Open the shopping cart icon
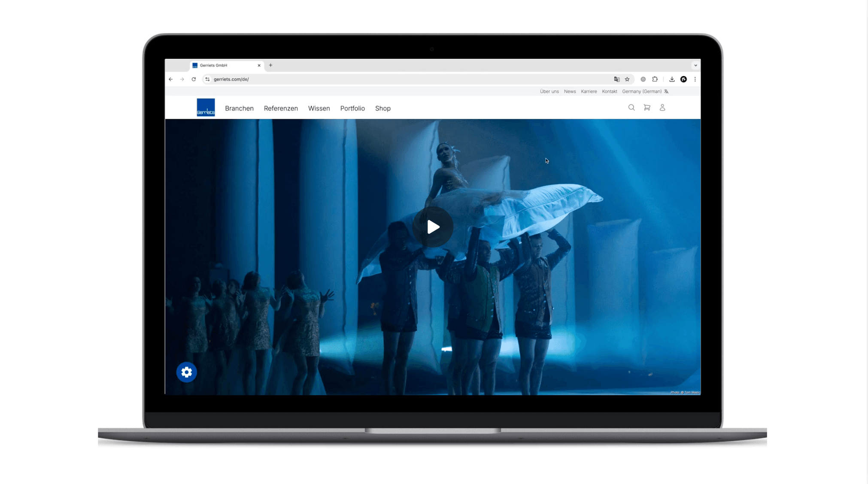868x484 pixels. coord(646,108)
